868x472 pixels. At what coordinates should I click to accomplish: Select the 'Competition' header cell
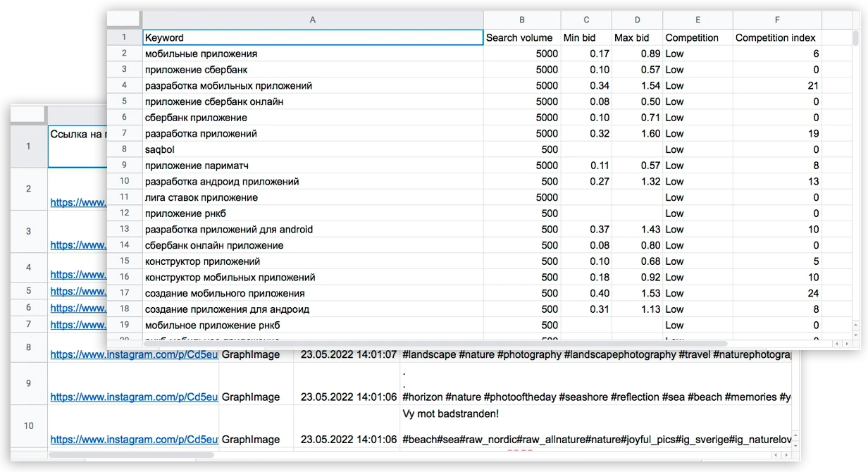697,38
